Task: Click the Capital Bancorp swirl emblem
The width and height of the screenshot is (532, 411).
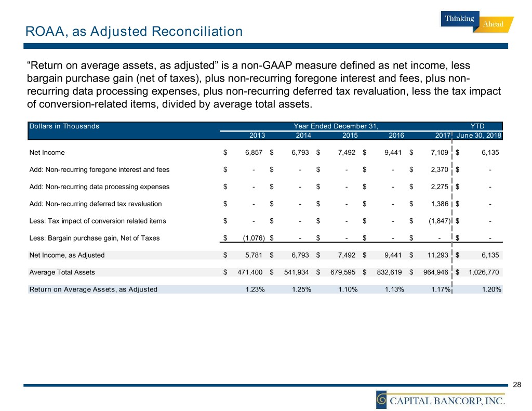Action: (x=383, y=400)
